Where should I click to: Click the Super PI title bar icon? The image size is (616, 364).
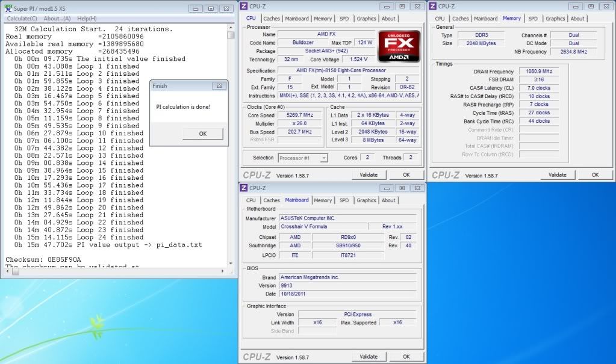pos(8,9)
